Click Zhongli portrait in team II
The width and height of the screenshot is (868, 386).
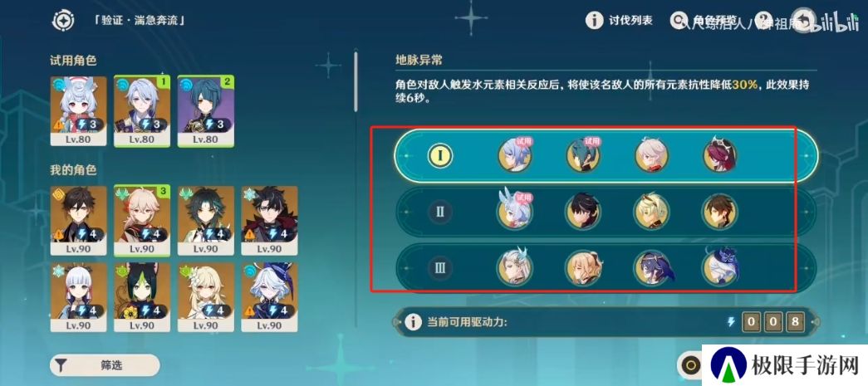pos(720,211)
